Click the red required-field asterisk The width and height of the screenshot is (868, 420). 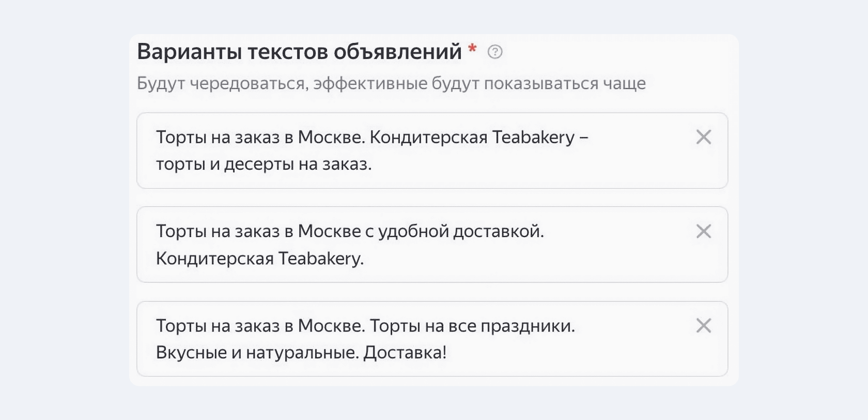click(x=472, y=49)
